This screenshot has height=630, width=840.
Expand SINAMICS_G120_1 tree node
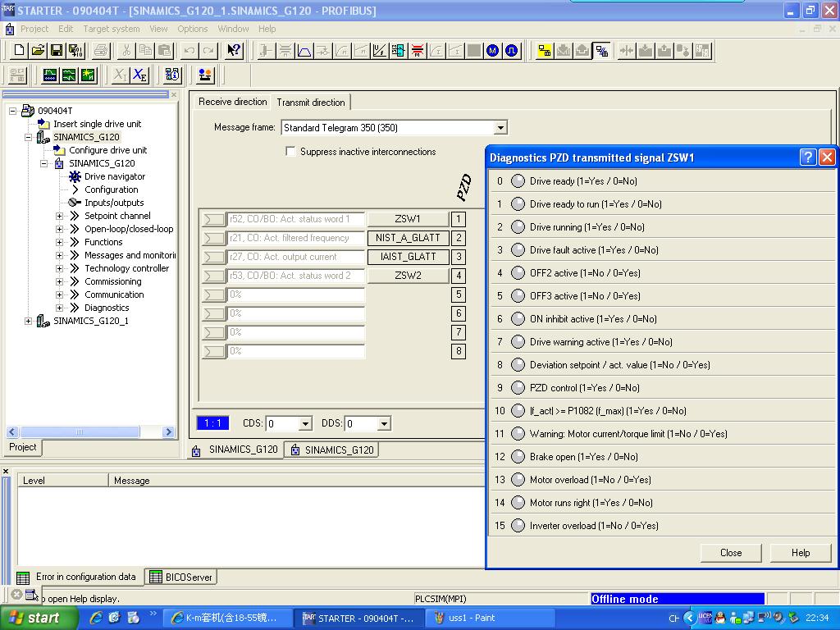tap(28, 321)
